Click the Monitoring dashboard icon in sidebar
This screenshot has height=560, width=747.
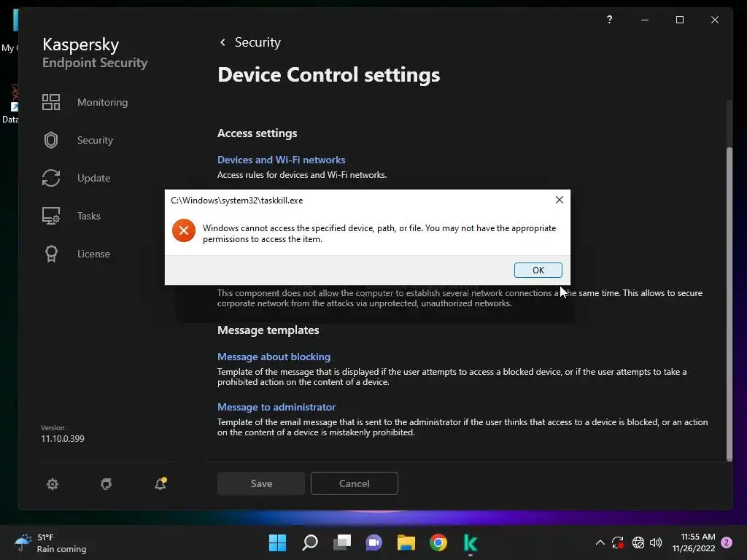coord(51,102)
